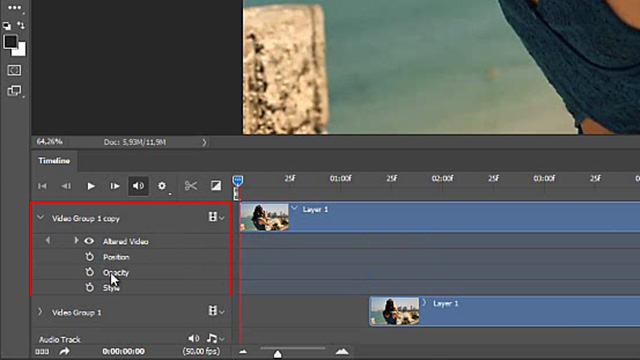Swap foreground and background colors

pyautogui.click(x=21, y=26)
